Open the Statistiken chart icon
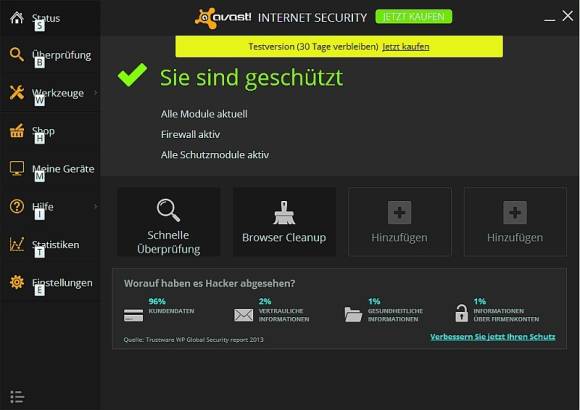The height and width of the screenshot is (410, 580). pos(17,244)
